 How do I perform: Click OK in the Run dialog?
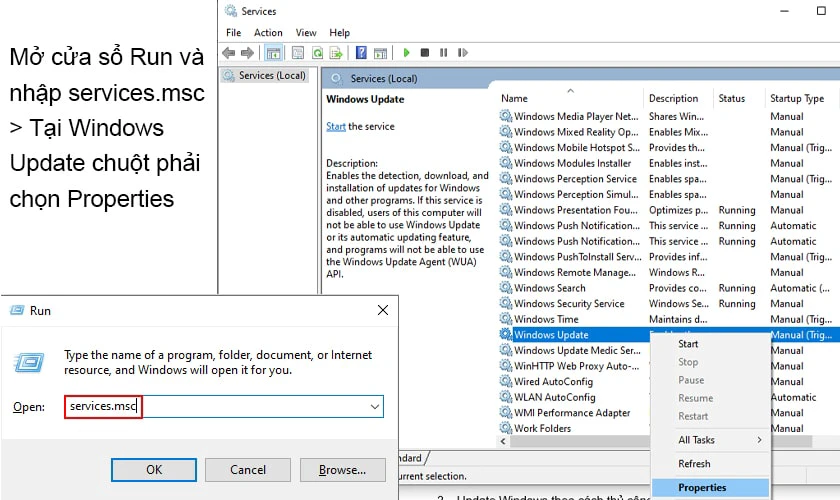(x=154, y=469)
